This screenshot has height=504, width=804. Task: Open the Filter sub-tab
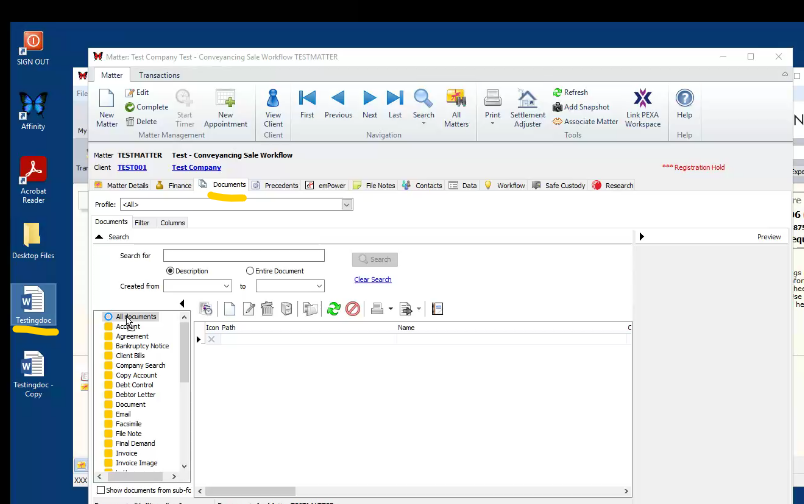(142, 223)
